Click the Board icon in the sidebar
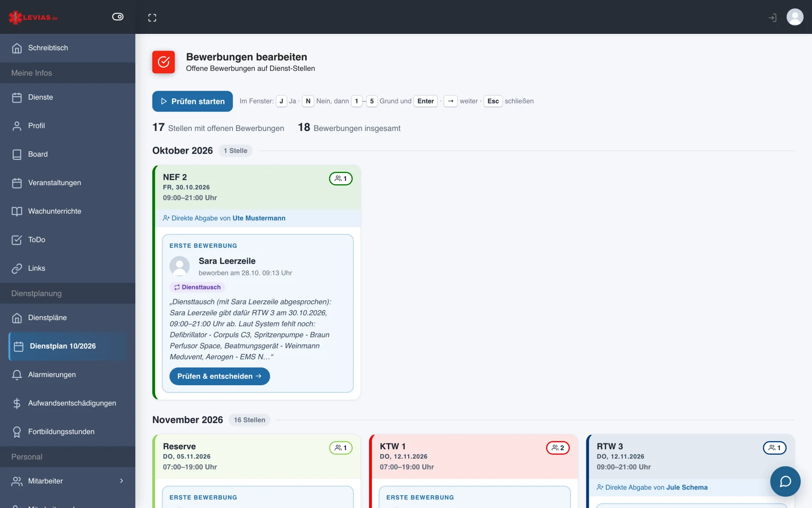The width and height of the screenshot is (812, 508). [17, 154]
